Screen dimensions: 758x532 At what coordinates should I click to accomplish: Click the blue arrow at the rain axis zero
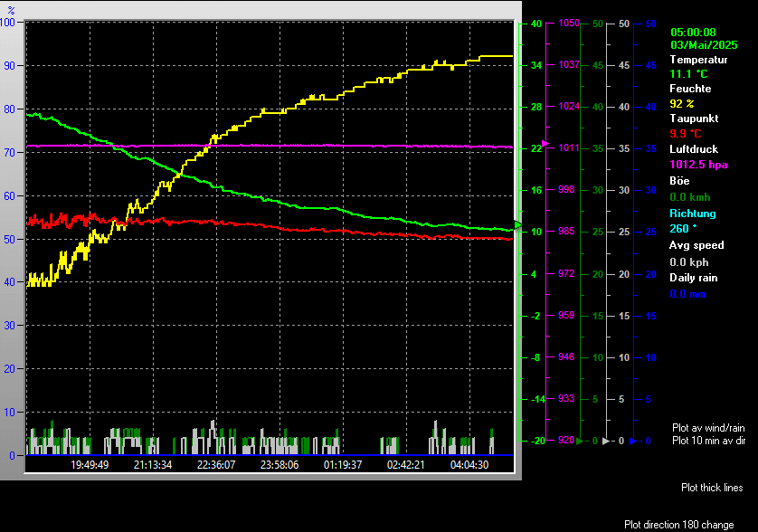(x=633, y=442)
